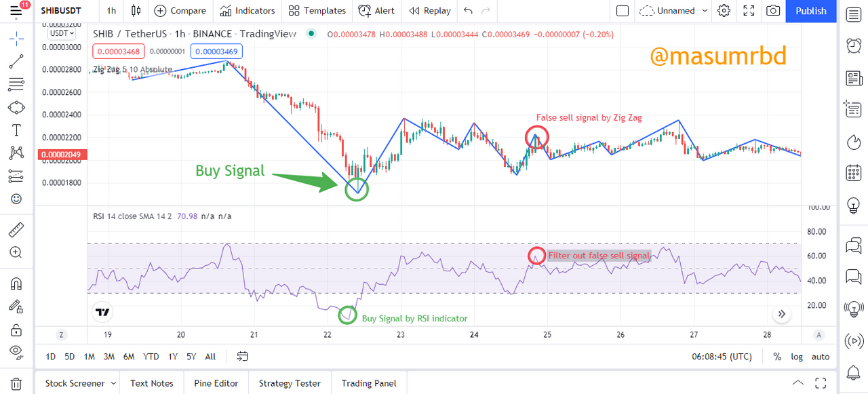Open the Fib retracement tools

[x=16, y=84]
